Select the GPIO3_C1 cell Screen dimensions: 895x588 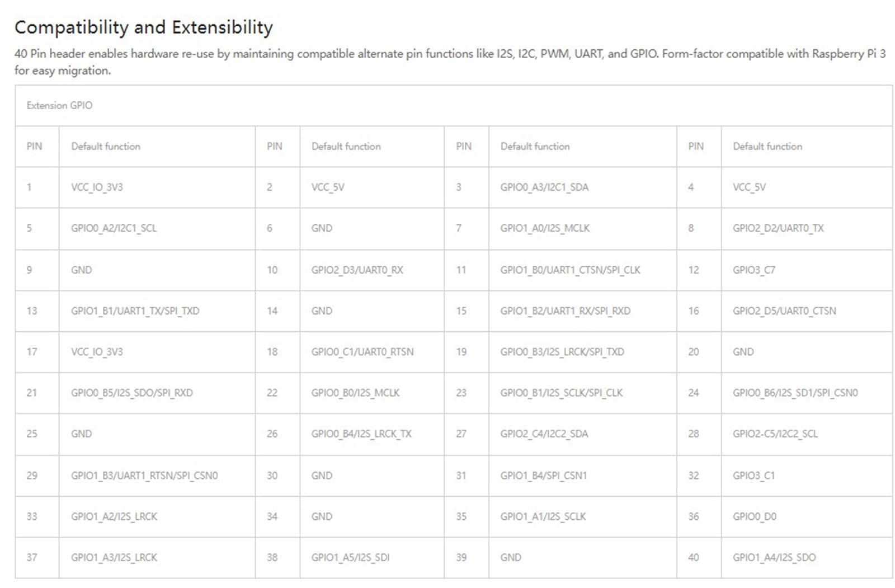click(x=753, y=476)
